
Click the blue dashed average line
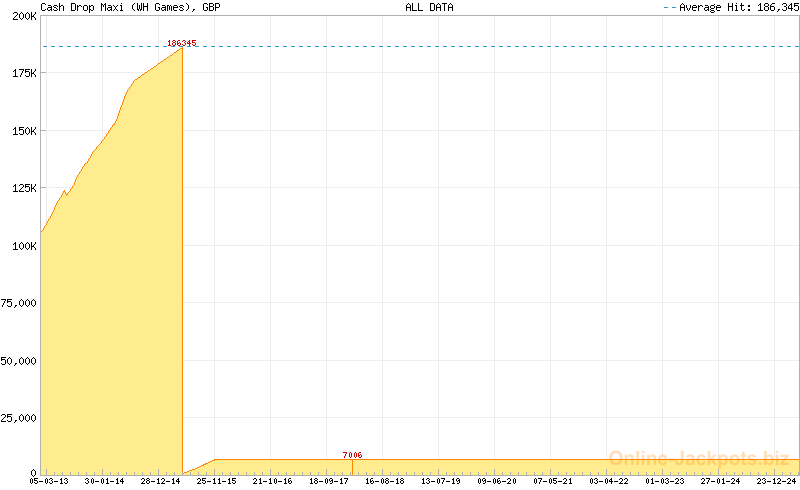tap(500, 46)
